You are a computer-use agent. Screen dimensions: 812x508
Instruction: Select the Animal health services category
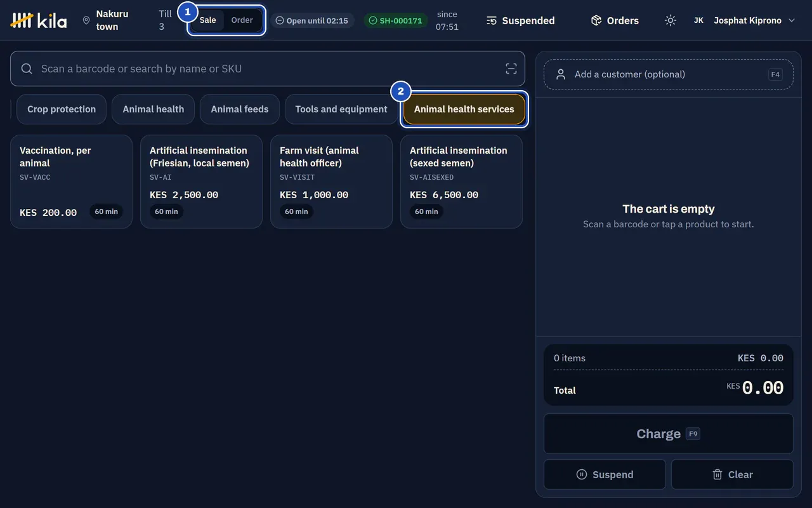464,109
